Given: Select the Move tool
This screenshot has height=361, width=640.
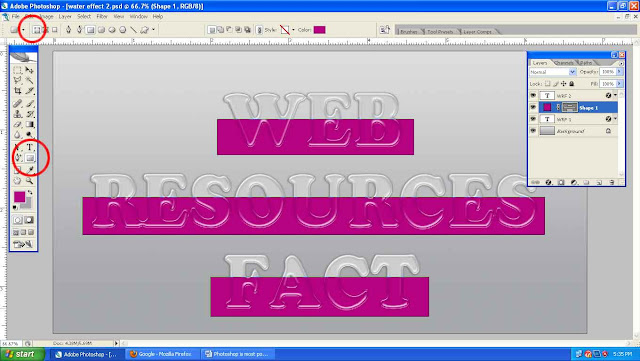Looking at the screenshot, I should coord(29,70).
